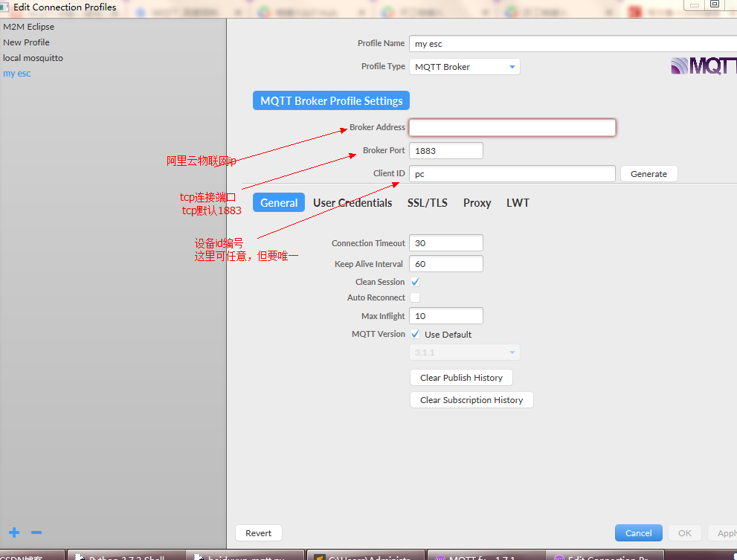Toggle the MQTT Version Use Default checkbox
Viewport: 737px width, 560px height.
click(415, 335)
